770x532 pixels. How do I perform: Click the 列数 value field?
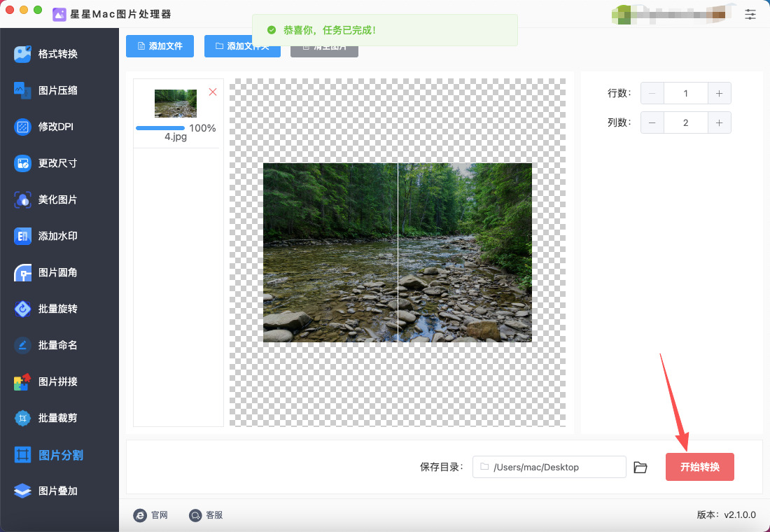[x=686, y=122]
